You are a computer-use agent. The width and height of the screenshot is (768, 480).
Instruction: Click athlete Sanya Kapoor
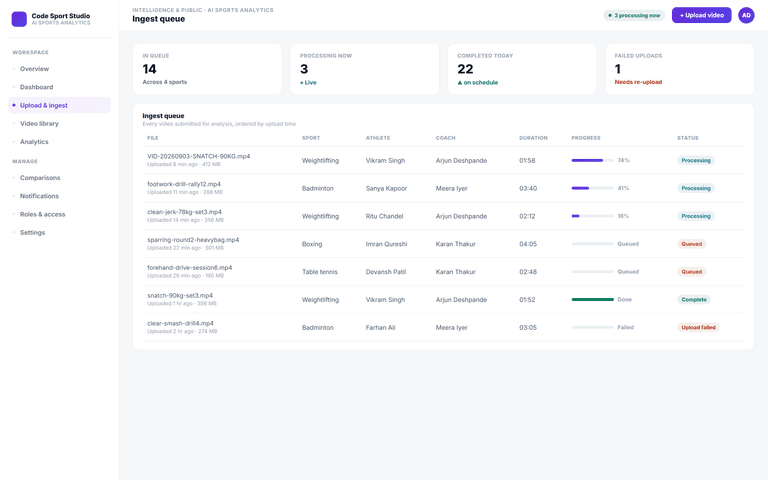(386, 189)
